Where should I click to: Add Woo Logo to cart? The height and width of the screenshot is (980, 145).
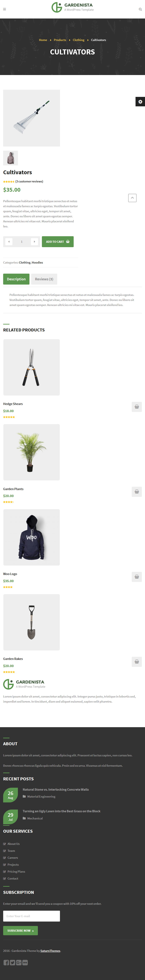[137, 577]
